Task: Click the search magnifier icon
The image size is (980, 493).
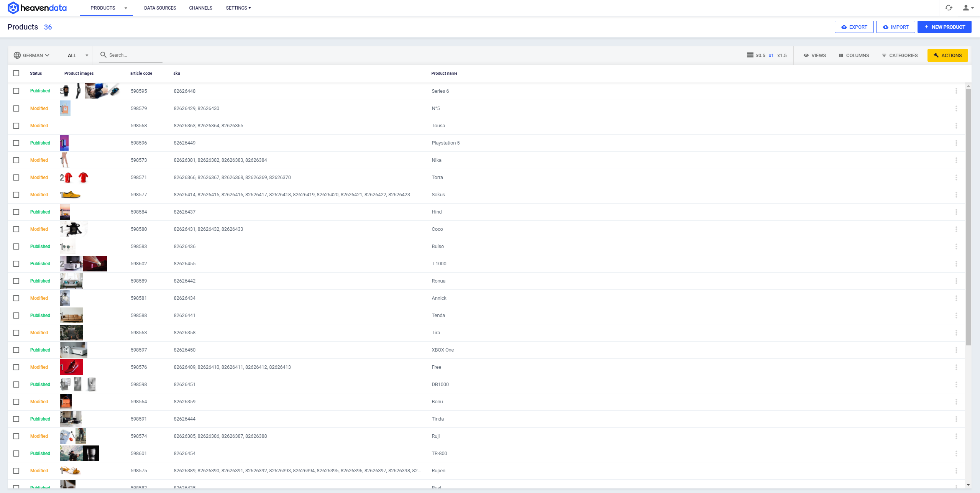Action: (103, 55)
